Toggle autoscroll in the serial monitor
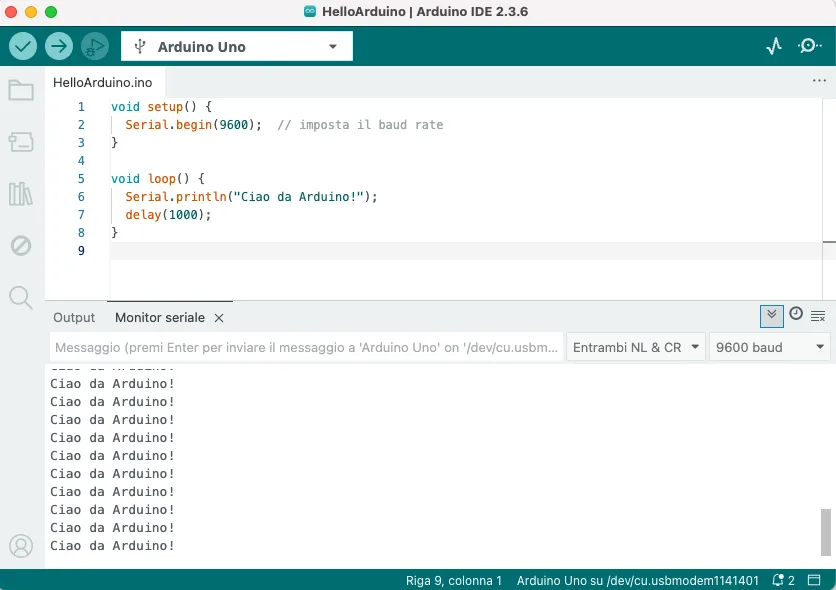 pos(771,316)
